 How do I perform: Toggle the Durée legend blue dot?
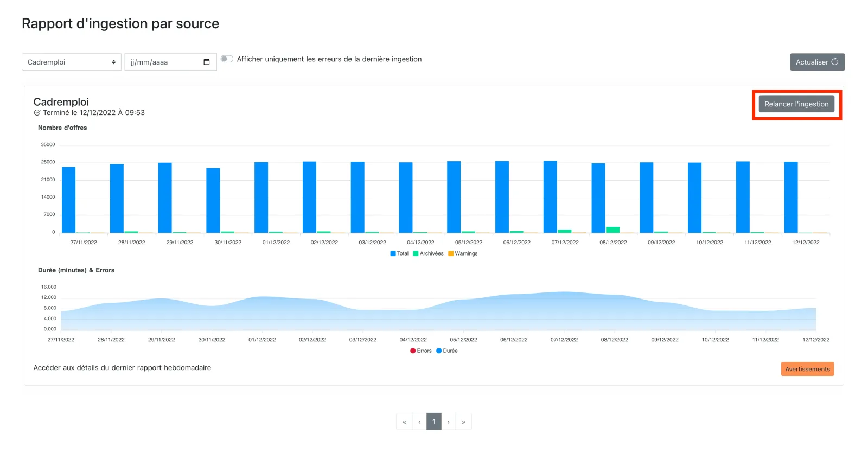pyautogui.click(x=439, y=351)
